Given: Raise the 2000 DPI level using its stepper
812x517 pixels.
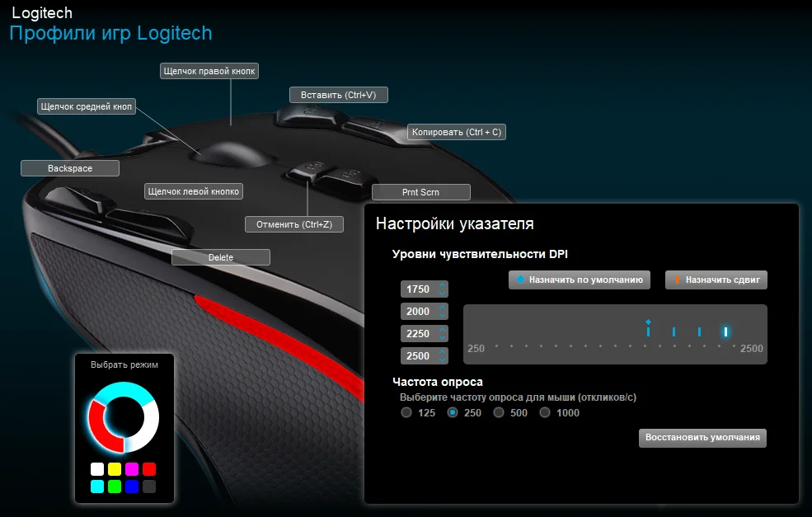Looking at the screenshot, I should pyautogui.click(x=441, y=308).
